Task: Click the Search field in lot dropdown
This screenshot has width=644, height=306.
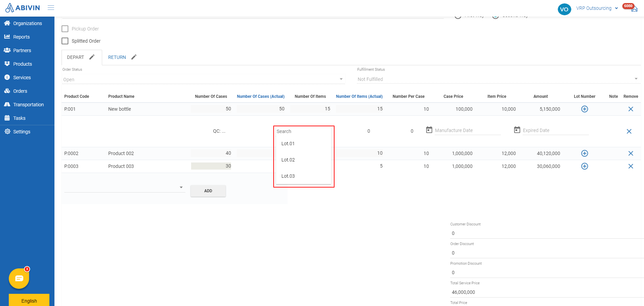Action: 303,131
